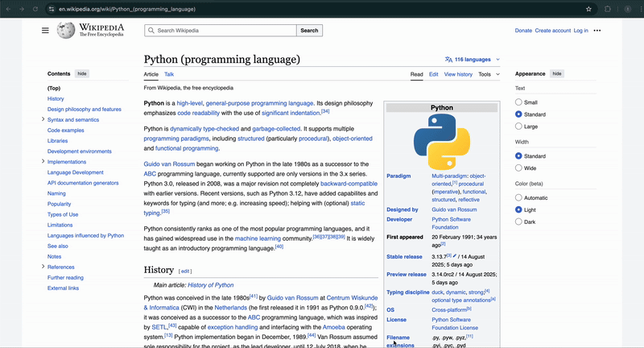Viewport: 644px width, 348px height.
Task: Open Python Software Foundation developer link
Action: point(452,223)
